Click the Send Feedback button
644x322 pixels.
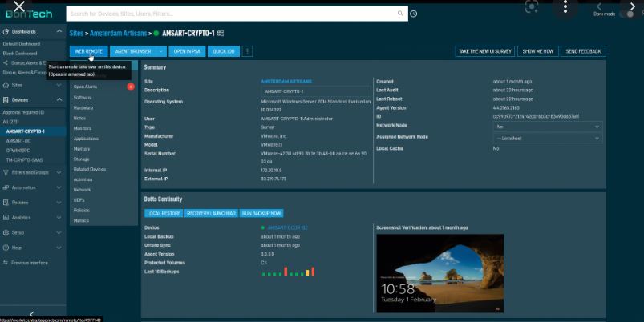click(x=583, y=51)
